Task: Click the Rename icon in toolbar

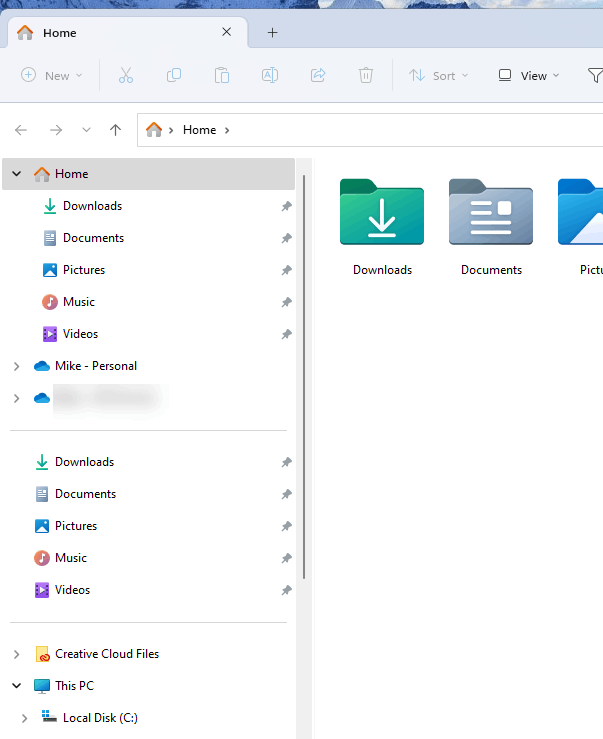Action: 270,75
